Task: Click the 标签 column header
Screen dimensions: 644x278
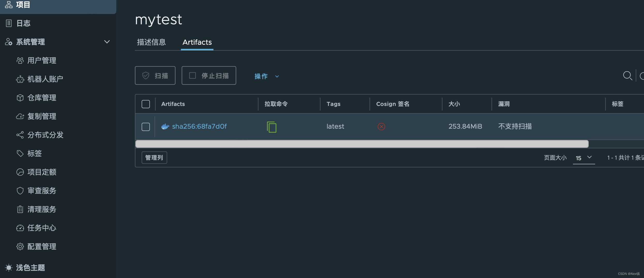Action: click(x=617, y=104)
